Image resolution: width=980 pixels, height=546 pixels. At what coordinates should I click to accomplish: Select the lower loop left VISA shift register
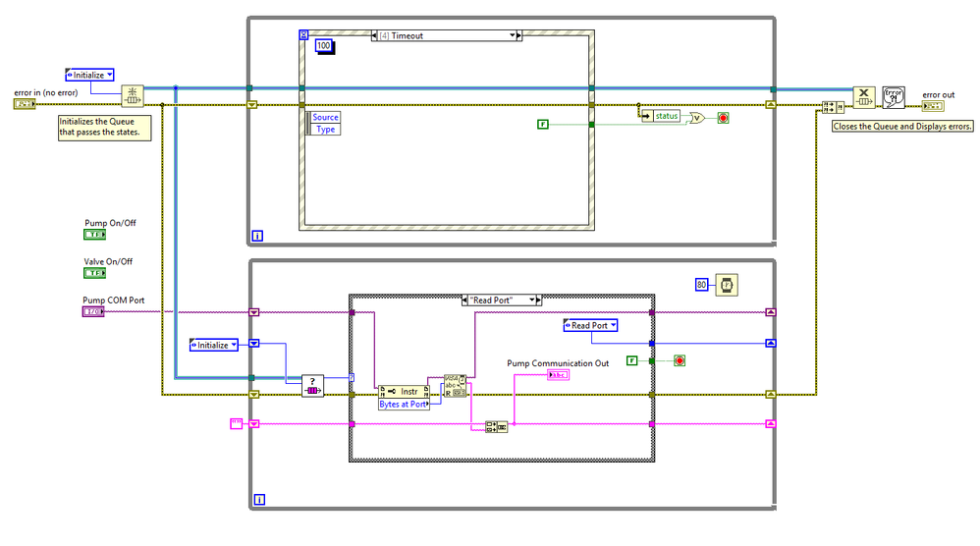click(253, 312)
